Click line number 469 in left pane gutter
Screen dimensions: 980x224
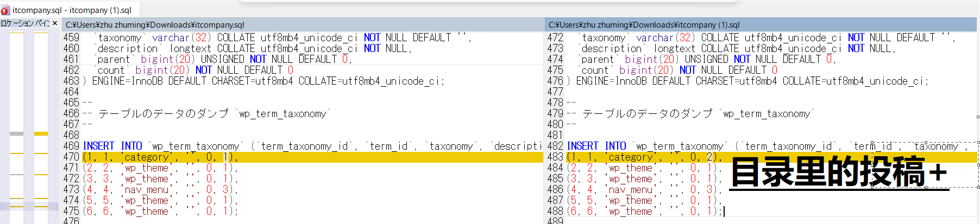(71, 146)
